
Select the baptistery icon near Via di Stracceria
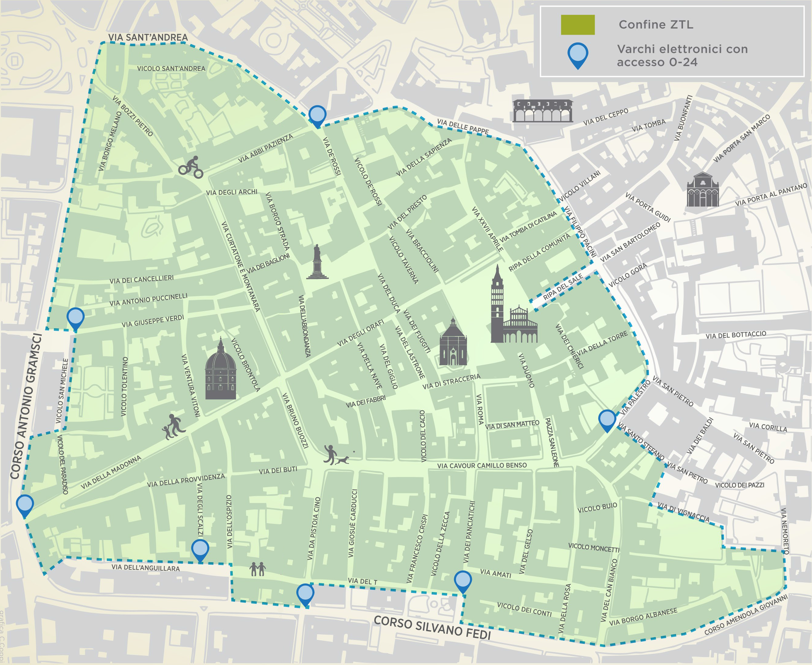(453, 341)
